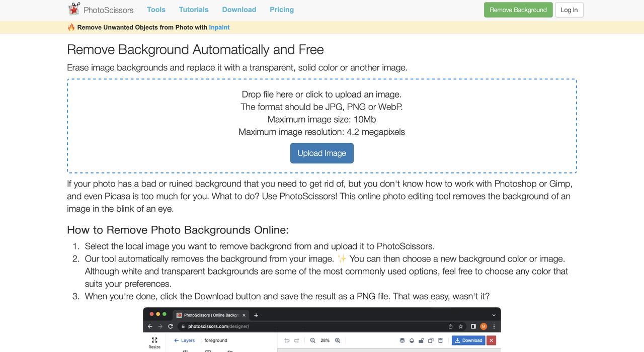This screenshot has height=352, width=644.
Task: Click the undo arrow in the tutorial screenshot
Action: tap(287, 340)
